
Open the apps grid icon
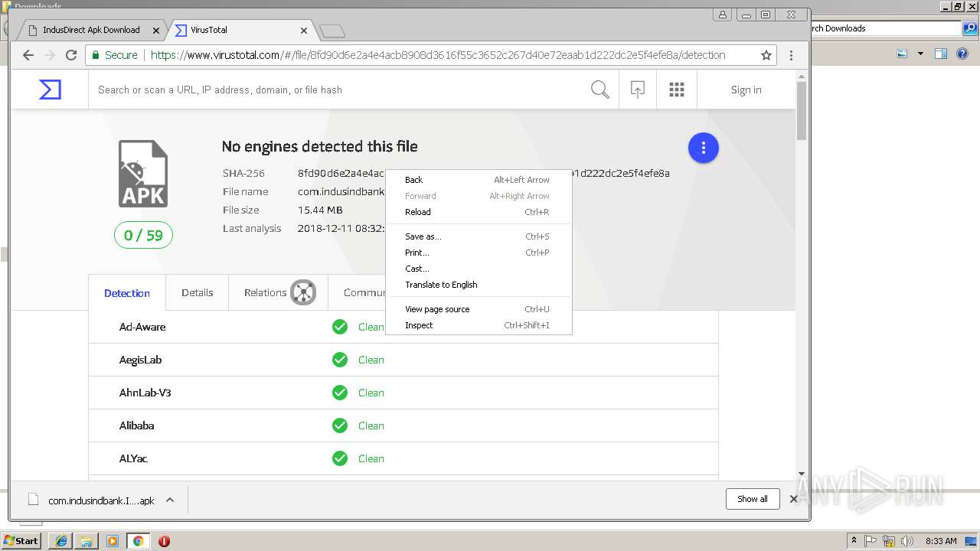pyautogui.click(x=677, y=90)
